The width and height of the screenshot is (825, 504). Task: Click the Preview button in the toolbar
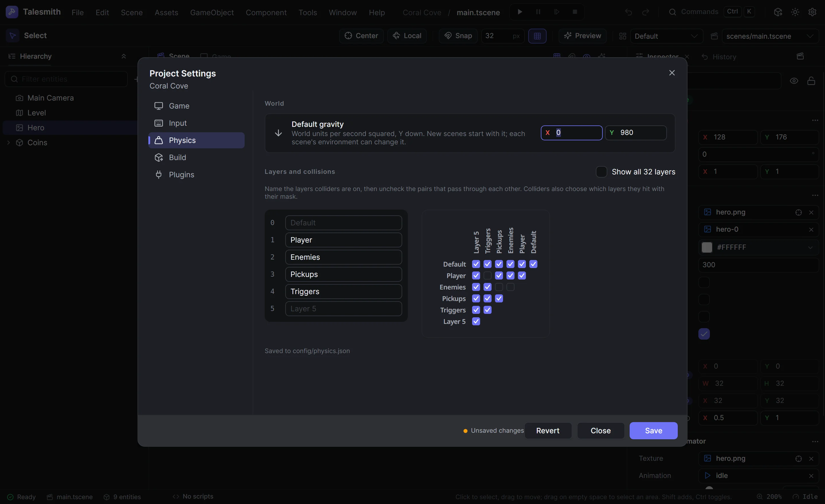pos(582,36)
